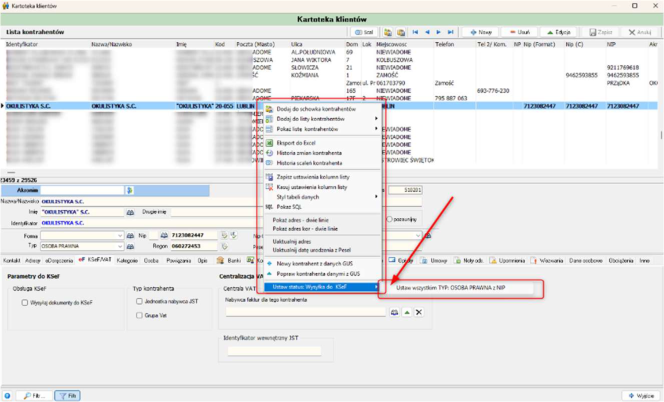
Task: Open the Forma combo box
Action: coord(82,236)
